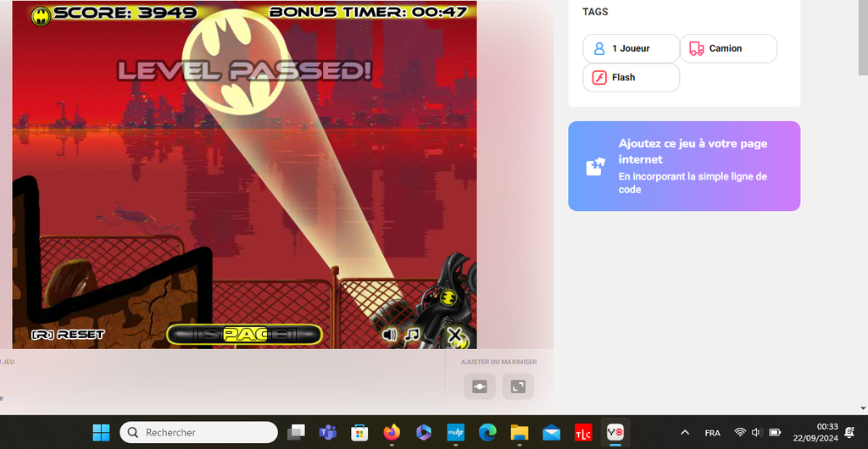Open the 1 Joueur tag
This screenshot has width=868, height=449.
pyautogui.click(x=631, y=48)
